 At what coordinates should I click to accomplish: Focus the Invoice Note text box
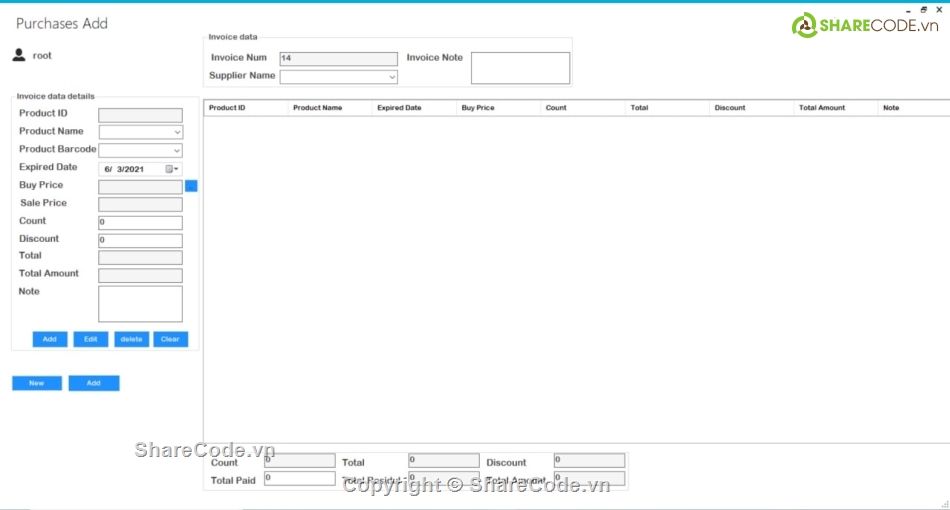pyautogui.click(x=520, y=68)
